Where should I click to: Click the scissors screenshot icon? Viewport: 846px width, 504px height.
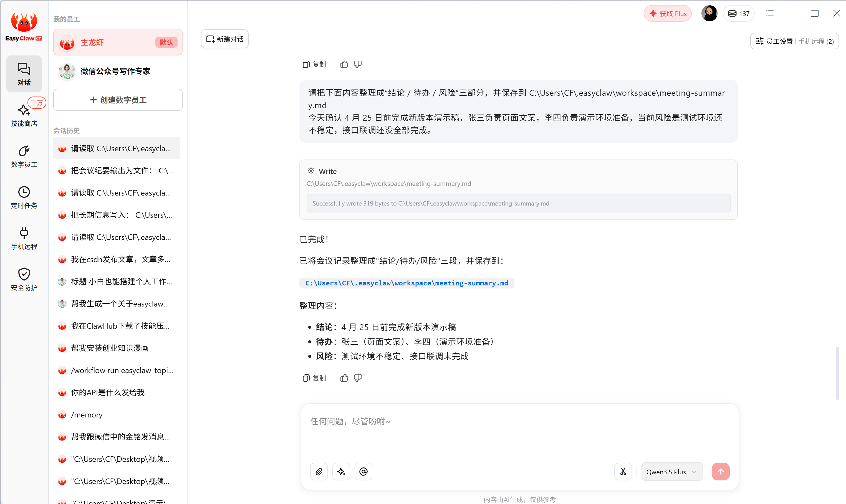[623, 471]
